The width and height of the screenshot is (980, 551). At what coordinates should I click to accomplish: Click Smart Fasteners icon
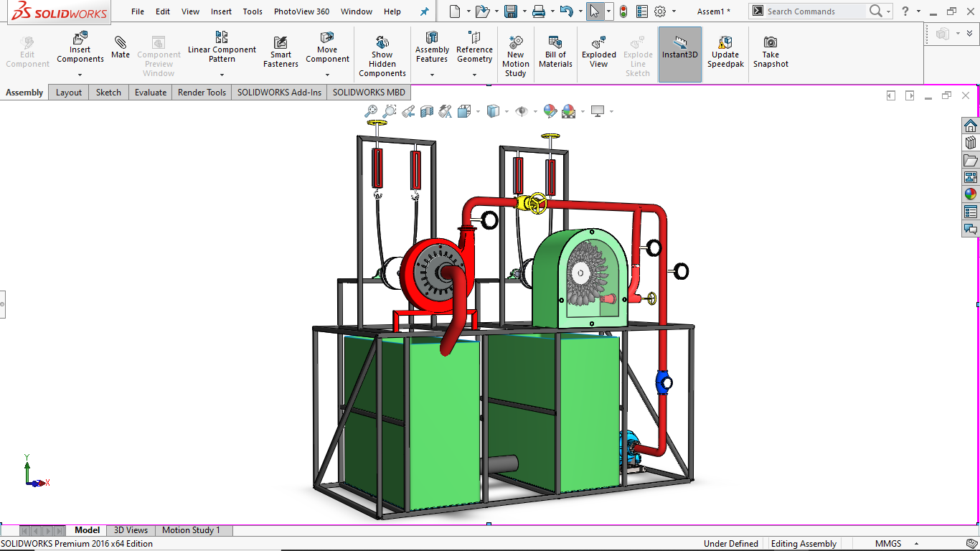(x=281, y=53)
